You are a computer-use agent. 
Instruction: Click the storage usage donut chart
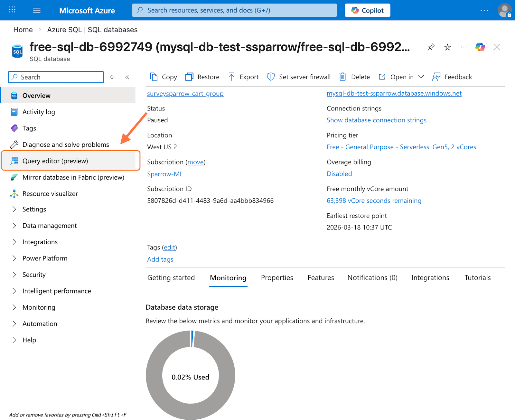tap(191, 376)
